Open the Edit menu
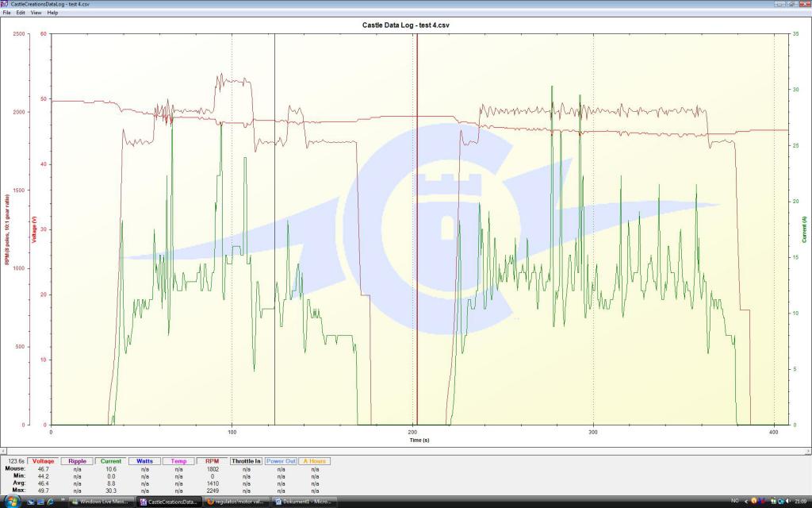Screen dimensions: 812x508 coord(21,13)
